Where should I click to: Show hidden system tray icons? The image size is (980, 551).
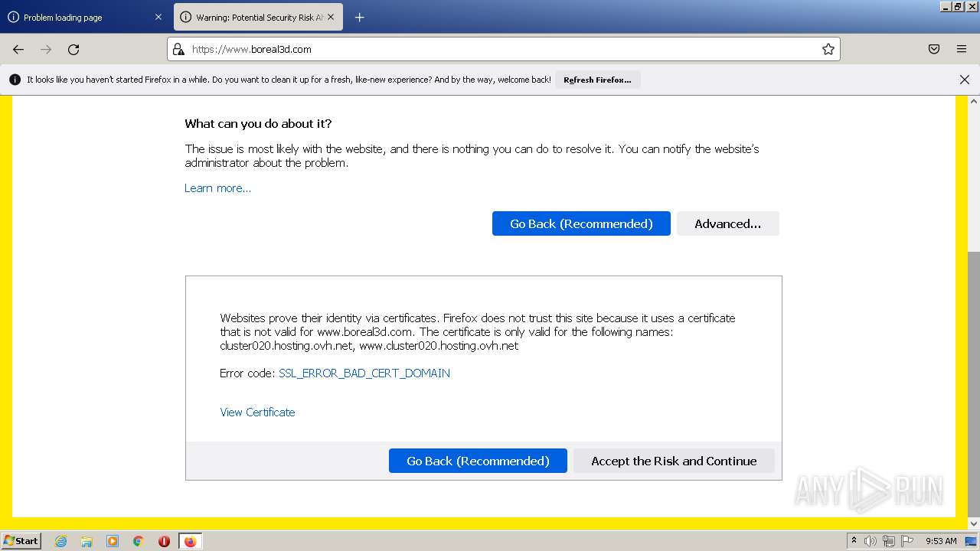tap(854, 541)
